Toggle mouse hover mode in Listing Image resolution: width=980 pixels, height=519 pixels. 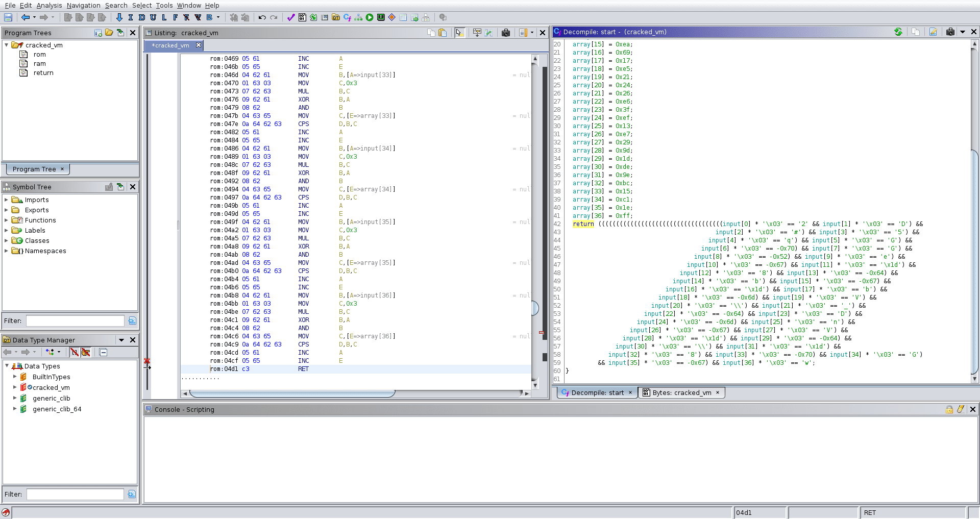click(459, 33)
